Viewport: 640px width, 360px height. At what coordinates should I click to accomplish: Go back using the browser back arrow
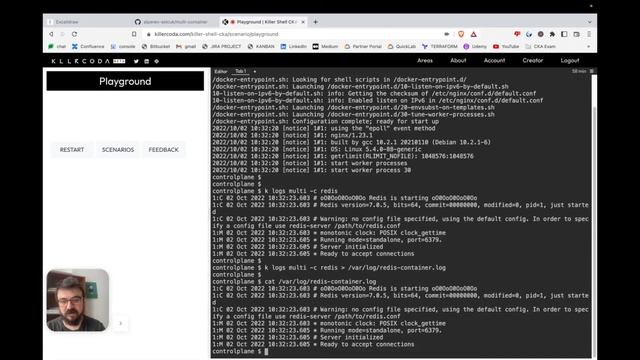point(51,34)
